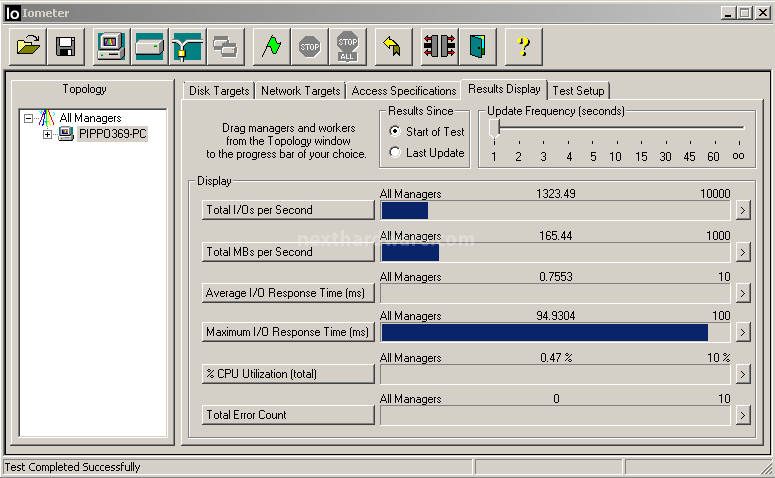Viewport: 775px width, 478px height.
Task: Collapse the All Managers tree node
Action: pyautogui.click(x=29, y=118)
